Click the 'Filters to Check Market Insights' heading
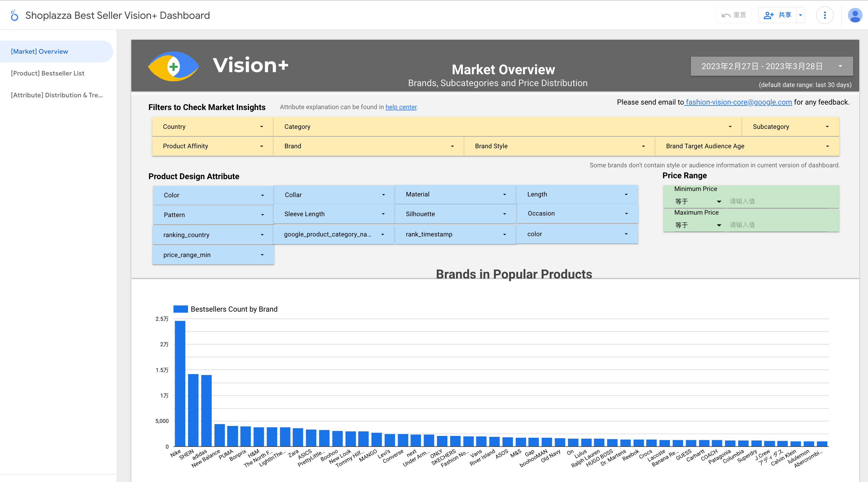868x482 pixels. (x=207, y=107)
